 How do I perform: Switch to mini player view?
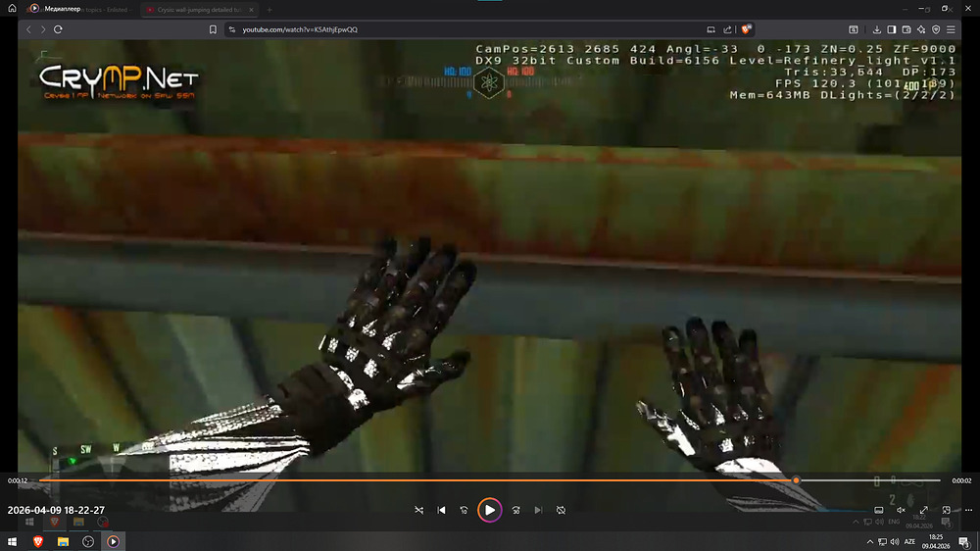point(946,510)
